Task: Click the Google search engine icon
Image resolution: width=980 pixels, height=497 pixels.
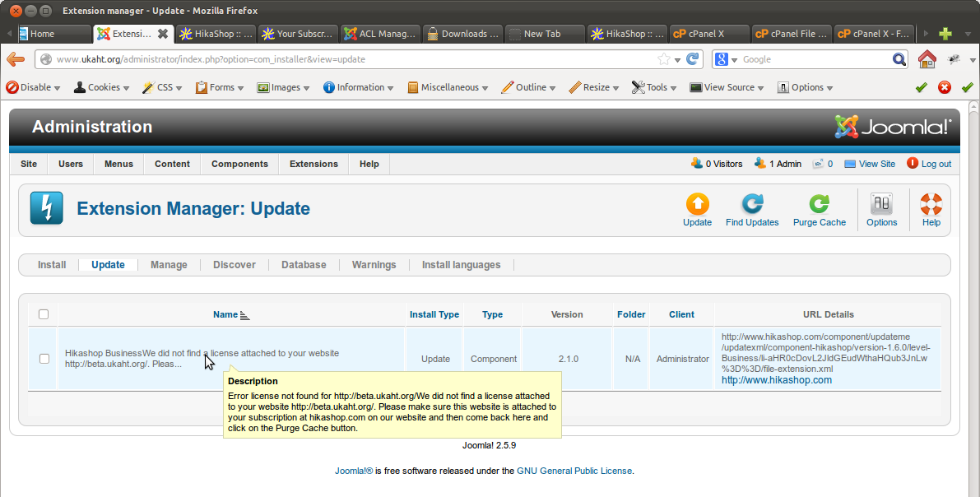Action: [x=722, y=59]
